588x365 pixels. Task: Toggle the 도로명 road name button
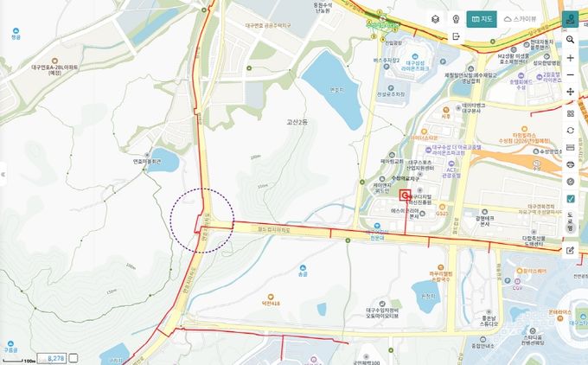(x=571, y=221)
